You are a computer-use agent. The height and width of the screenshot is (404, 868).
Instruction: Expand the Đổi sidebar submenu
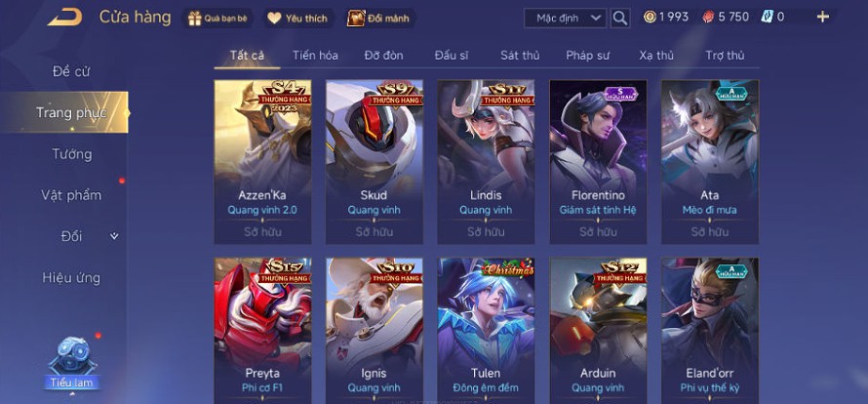click(114, 236)
